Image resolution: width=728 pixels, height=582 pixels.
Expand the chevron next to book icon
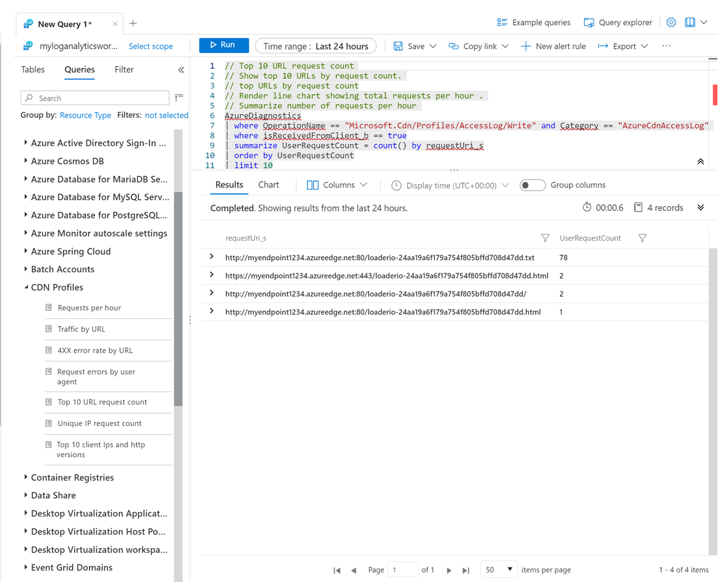pyautogui.click(x=704, y=22)
